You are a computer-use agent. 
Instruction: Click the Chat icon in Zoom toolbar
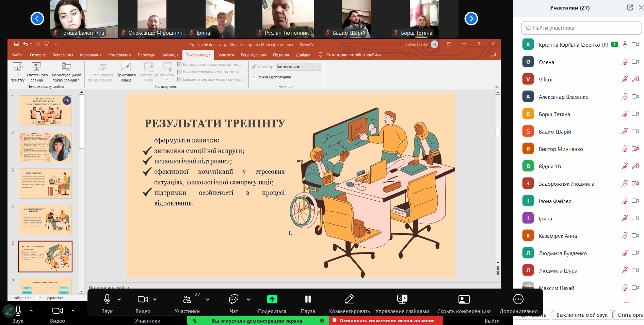point(234,299)
